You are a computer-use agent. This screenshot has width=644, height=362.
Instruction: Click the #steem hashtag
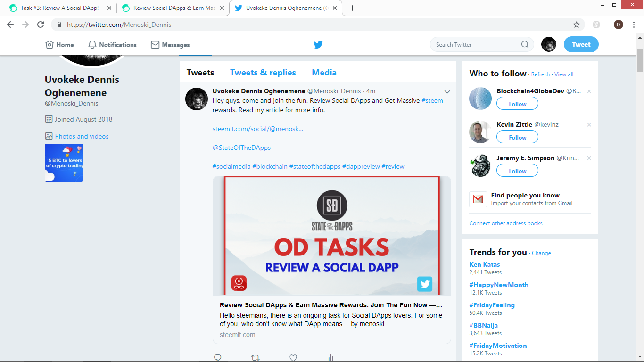(x=432, y=100)
